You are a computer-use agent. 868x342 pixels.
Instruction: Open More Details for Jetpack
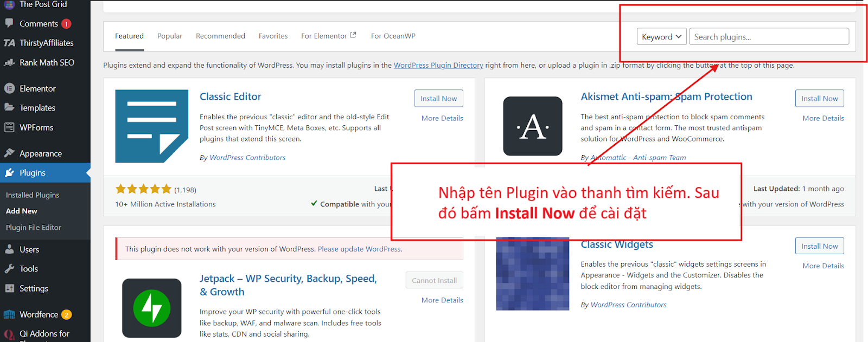[x=442, y=300]
